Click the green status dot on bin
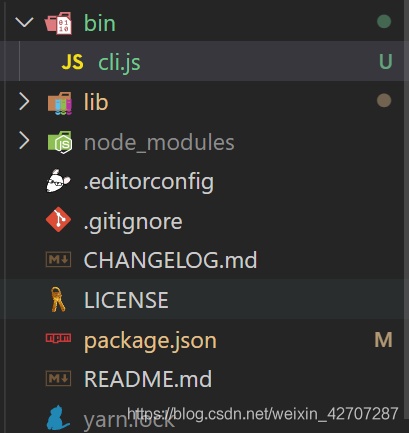409x433 pixels. [x=384, y=22]
